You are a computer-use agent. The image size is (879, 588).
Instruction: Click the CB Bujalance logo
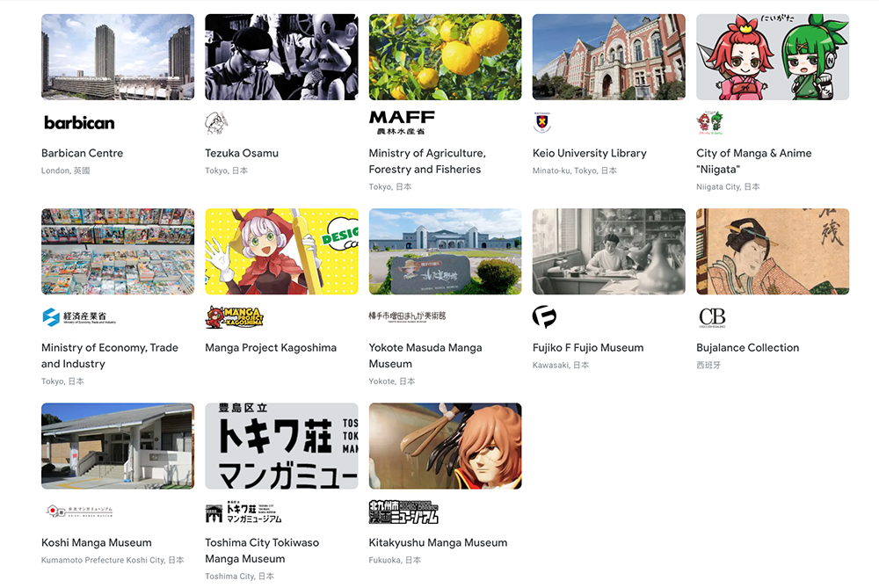click(712, 317)
